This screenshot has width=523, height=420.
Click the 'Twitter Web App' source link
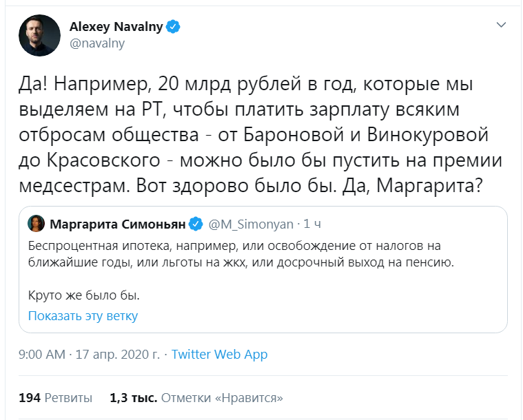[219, 355]
